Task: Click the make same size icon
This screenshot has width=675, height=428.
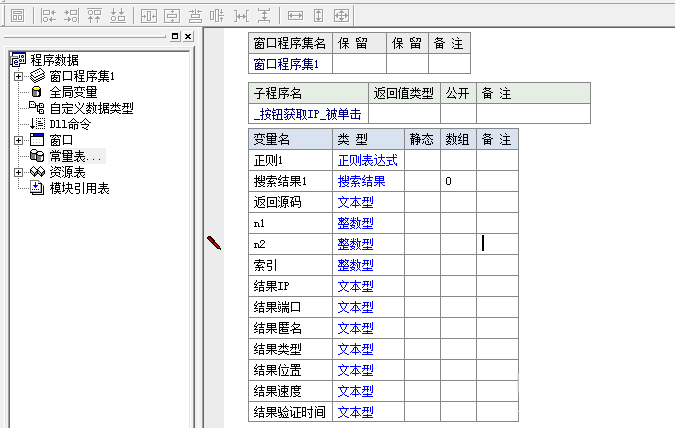Action: pyautogui.click(x=341, y=15)
